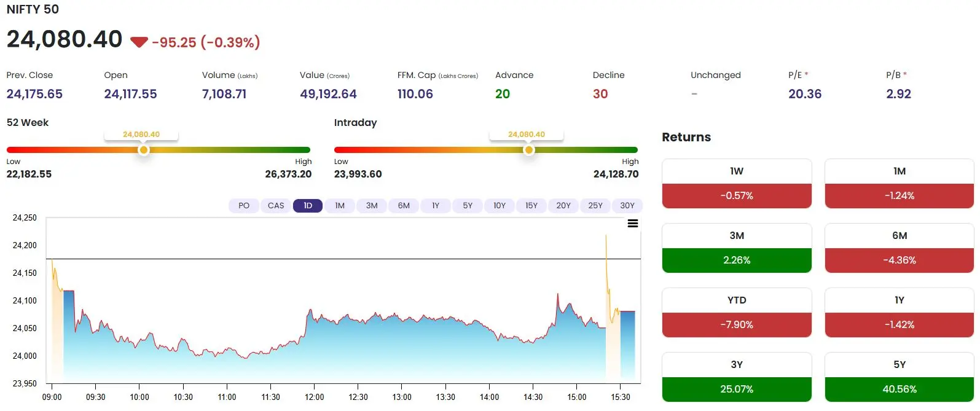This screenshot has height=411, width=980.
Task: Switch chart to 3M range tab
Action: 372,205
